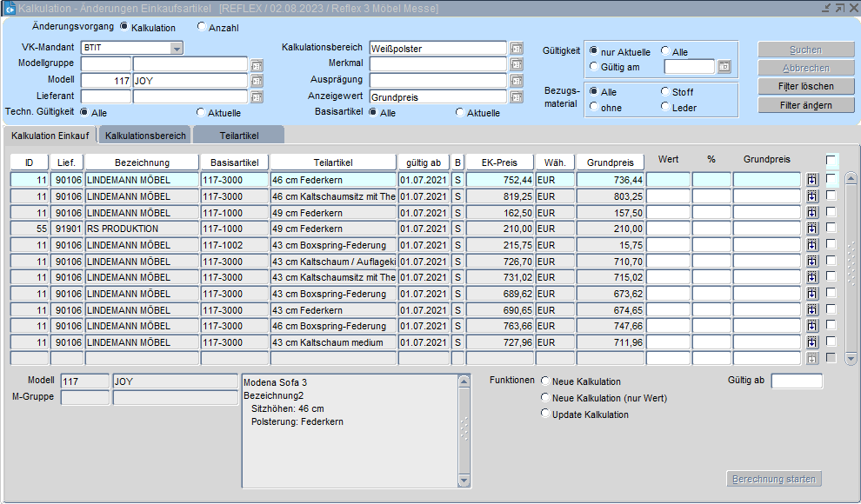Choose the Update Kalkulation function option

tap(545, 414)
